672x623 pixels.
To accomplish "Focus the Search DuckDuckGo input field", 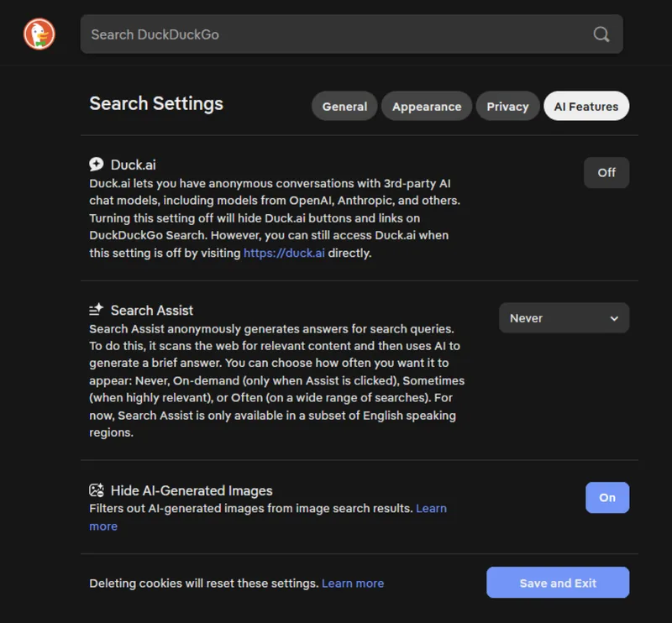I will pos(351,34).
